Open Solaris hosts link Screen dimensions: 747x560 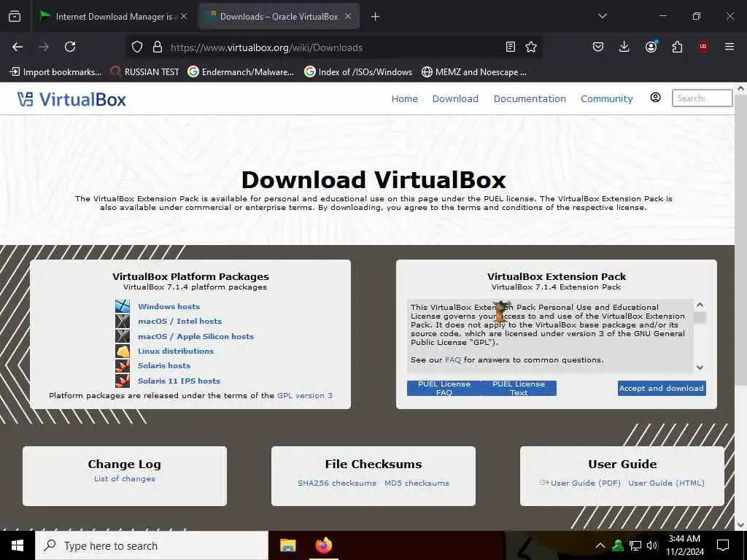(x=164, y=366)
